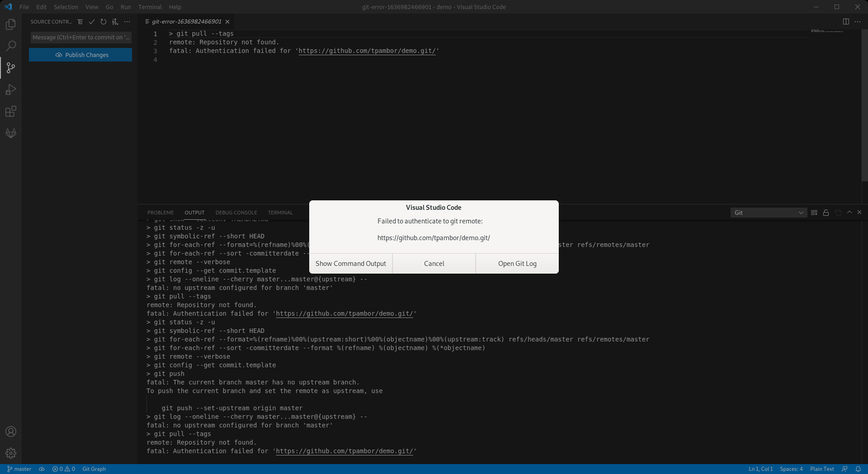Clear the output panel
Viewport: 868px width, 474px height.
pyautogui.click(x=814, y=213)
